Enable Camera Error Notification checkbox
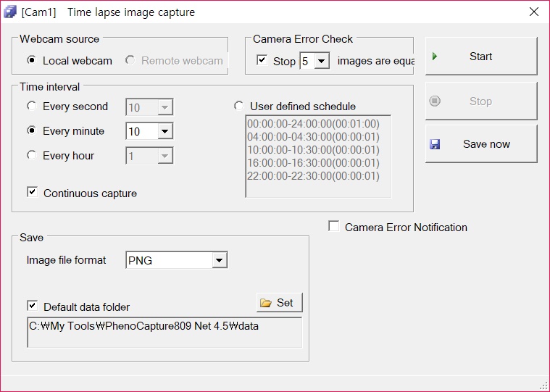 333,227
